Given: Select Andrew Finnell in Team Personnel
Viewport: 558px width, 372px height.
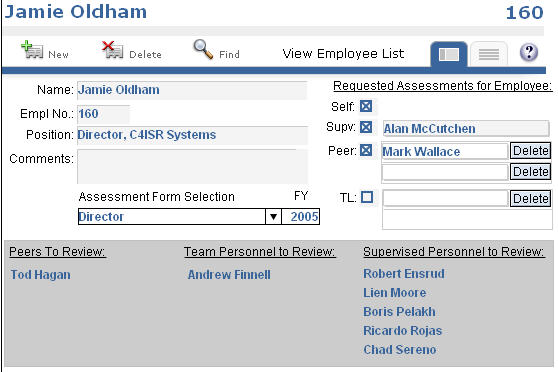Looking at the screenshot, I should (229, 274).
